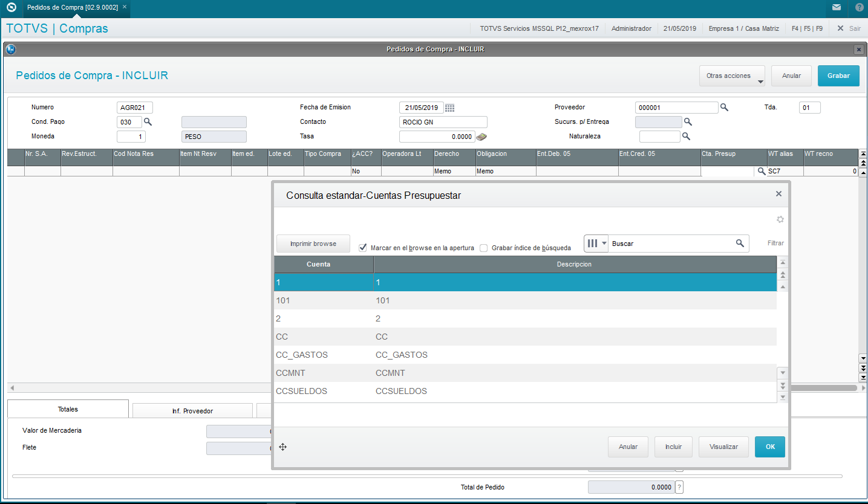Open the calendar picker beside Fecha de Emision
Screen dimensions: 868x504
(449, 108)
